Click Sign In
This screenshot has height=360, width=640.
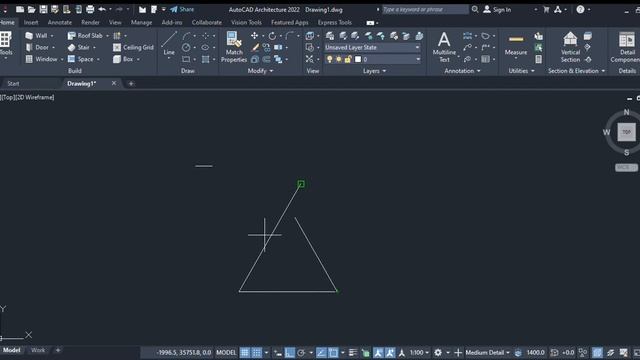(498, 9)
